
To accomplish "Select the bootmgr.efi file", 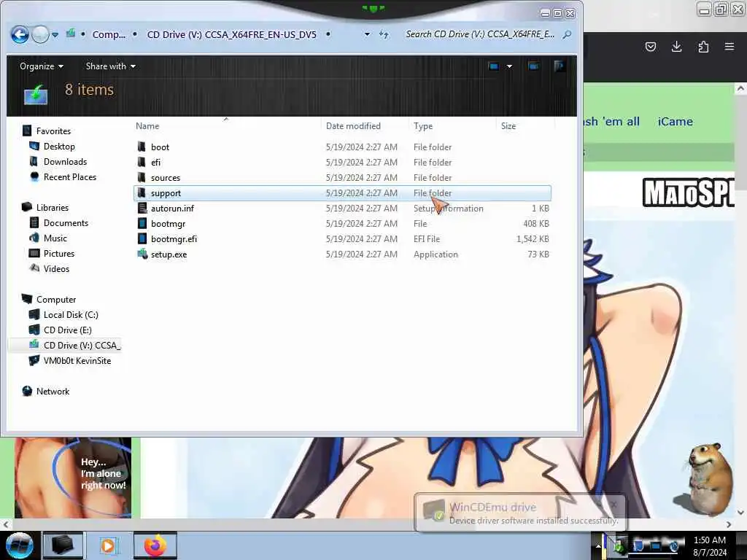I will coord(174,239).
